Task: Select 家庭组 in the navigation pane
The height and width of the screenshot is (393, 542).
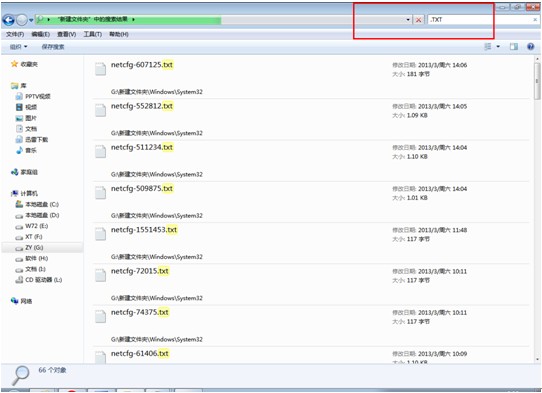Action: tap(24, 172)
